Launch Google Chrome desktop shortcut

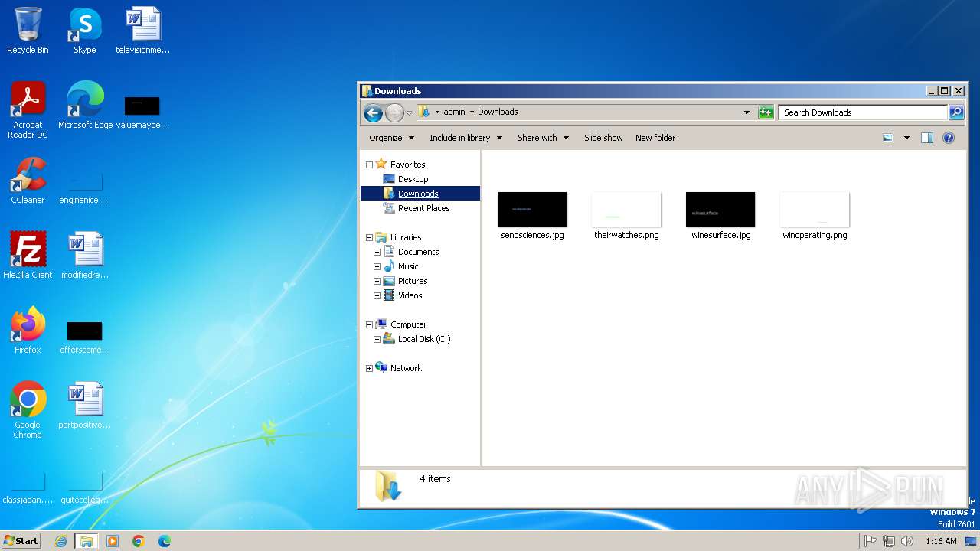28,410
